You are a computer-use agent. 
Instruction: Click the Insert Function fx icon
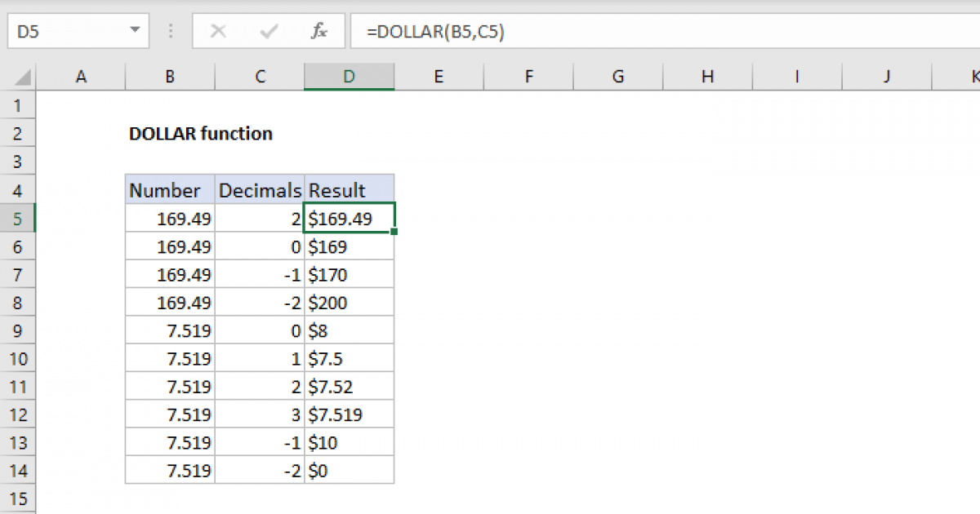pos(318,32)
